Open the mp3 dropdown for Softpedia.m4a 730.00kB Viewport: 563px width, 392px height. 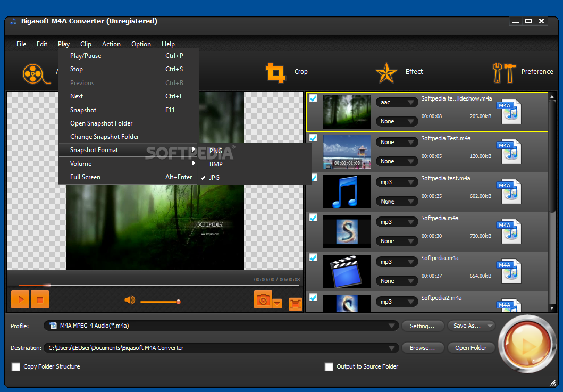pyautogui.click(x=397, y=222)
